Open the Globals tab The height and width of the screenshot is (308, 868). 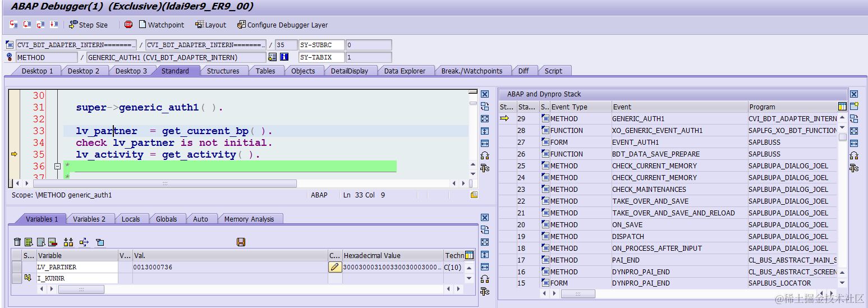(167, 219)
